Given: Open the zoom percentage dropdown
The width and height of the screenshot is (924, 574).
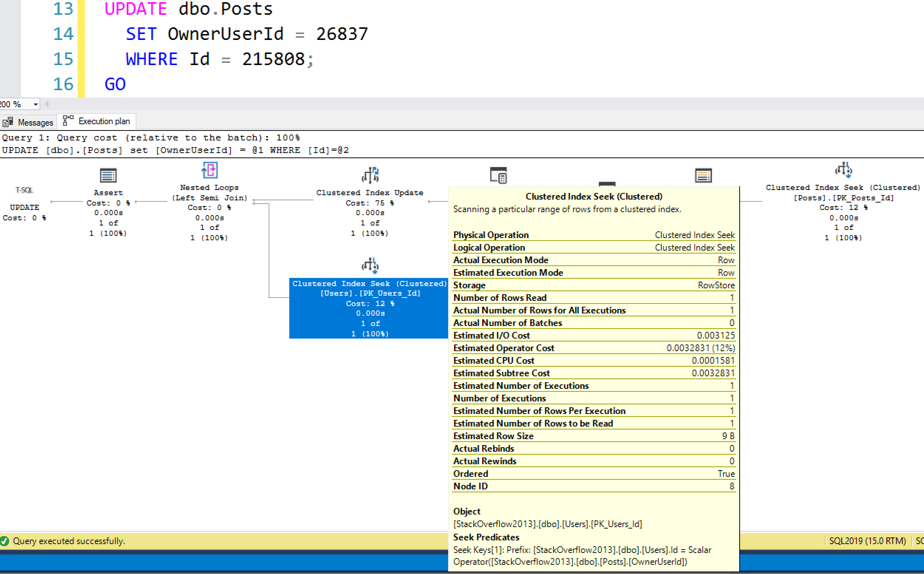Looking at the screenshot, I should [x=36, y=104].
